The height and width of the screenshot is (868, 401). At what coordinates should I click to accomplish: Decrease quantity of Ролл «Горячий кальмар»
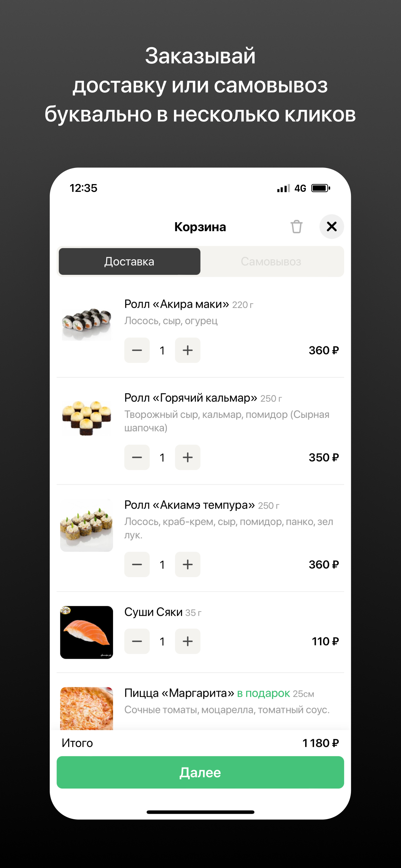click(x=137, y=457)
